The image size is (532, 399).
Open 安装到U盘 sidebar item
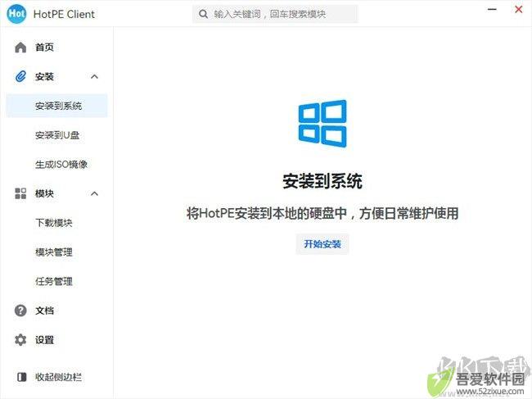point(57,135)
